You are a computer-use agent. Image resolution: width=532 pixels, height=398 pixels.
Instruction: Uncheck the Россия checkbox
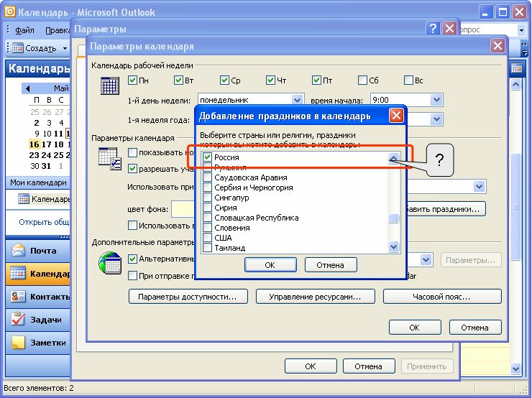pos(207,157)
